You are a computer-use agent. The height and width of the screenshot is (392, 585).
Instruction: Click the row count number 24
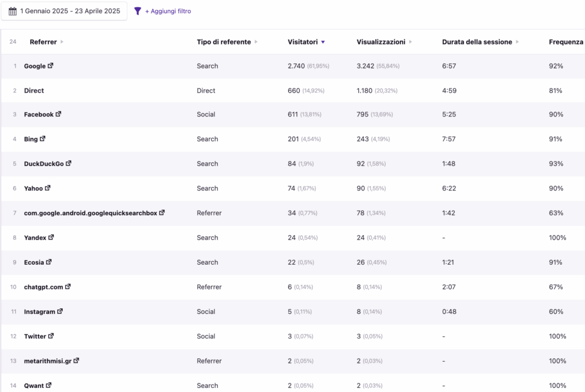click(x=13, y=42)
